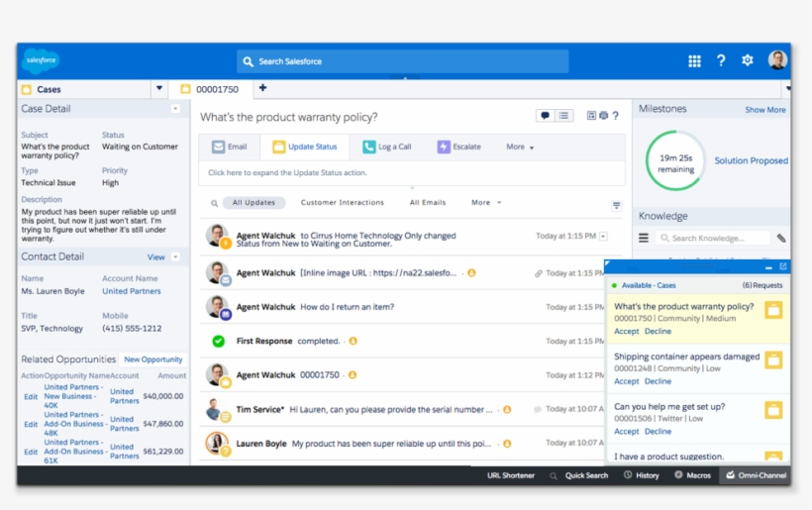Edit the Add-On Business - 61K opportunity
The width and height of the screenshot is (812, 510).
click(31, 452)
